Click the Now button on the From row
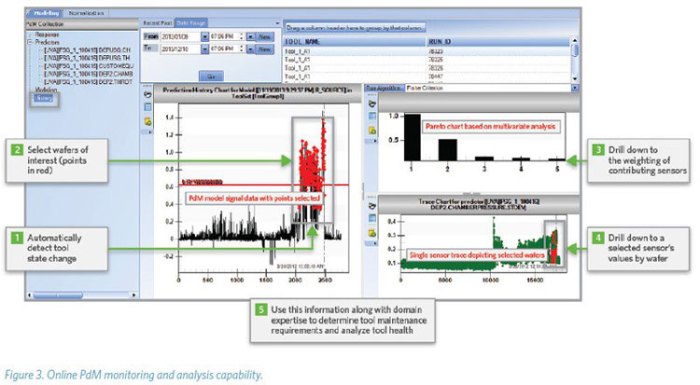 [x=265, y=37]
